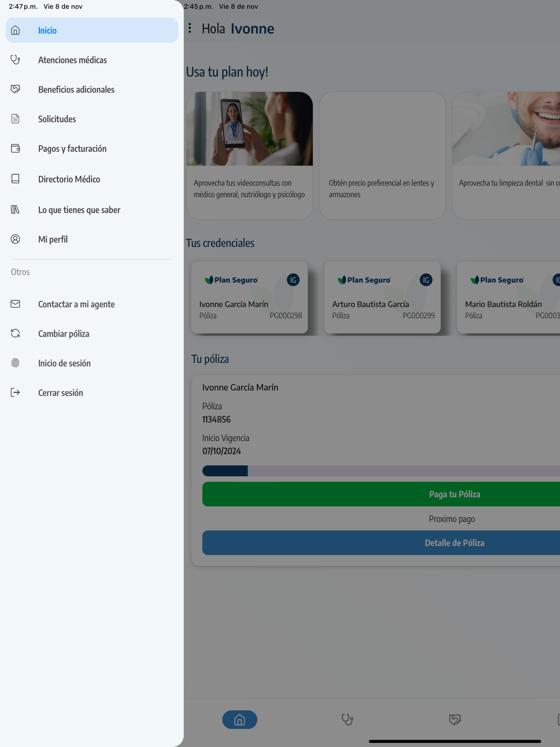Image resolution: width=560 pixels, height=747 pixels.
Task: Click the policy validity progress bar
Action: click(381, 471)
